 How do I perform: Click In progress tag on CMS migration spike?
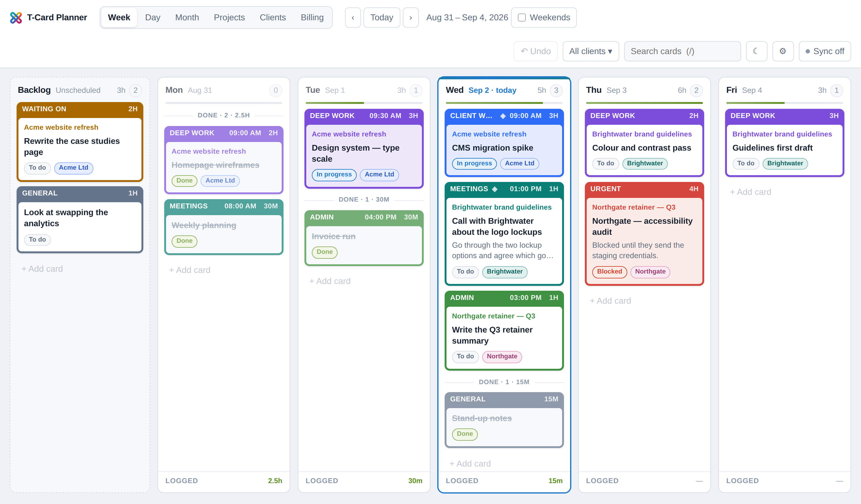[x=474, y=163]
